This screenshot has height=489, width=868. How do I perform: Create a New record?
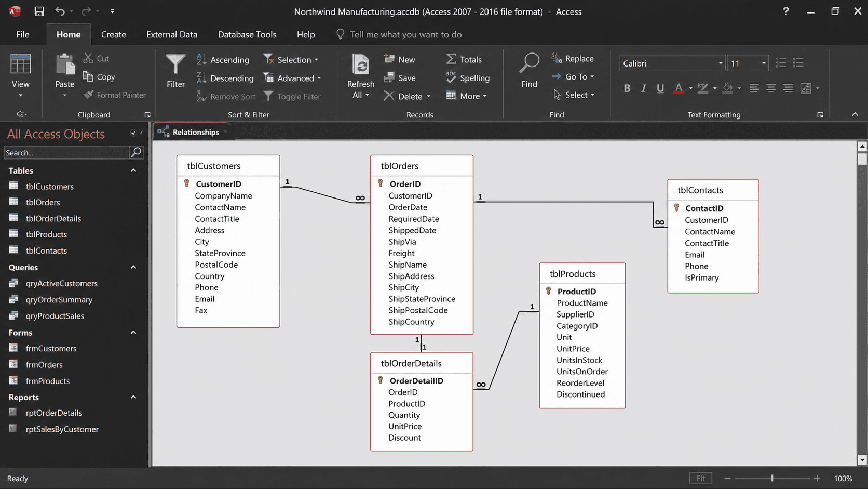coord(399,59)
